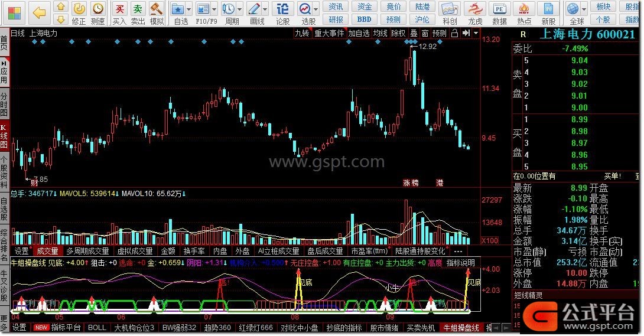Click the colored windows grid home icon
This screenshot has width=644, height=336.
tap(14, 13)
